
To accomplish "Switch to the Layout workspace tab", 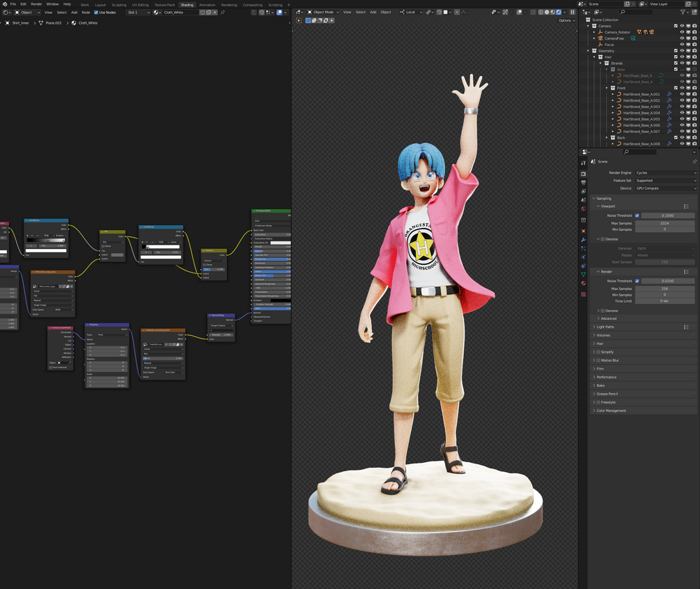I will 100,5.
